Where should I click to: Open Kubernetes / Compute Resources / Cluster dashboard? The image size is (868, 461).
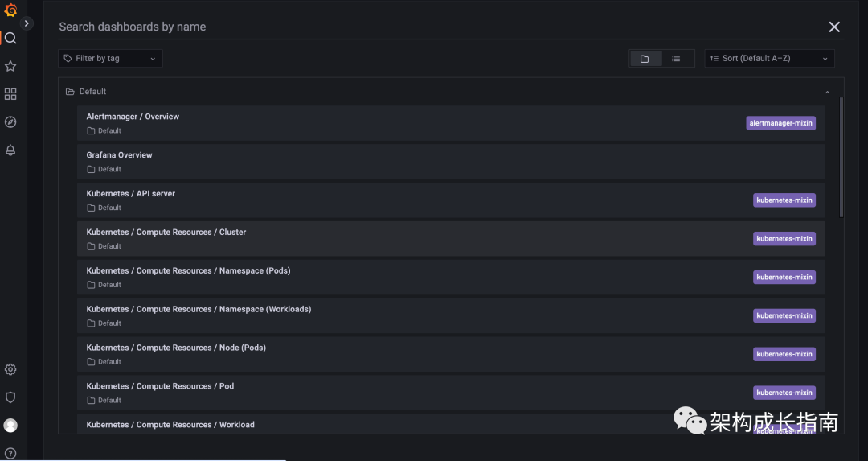click(x=451, y=238)
